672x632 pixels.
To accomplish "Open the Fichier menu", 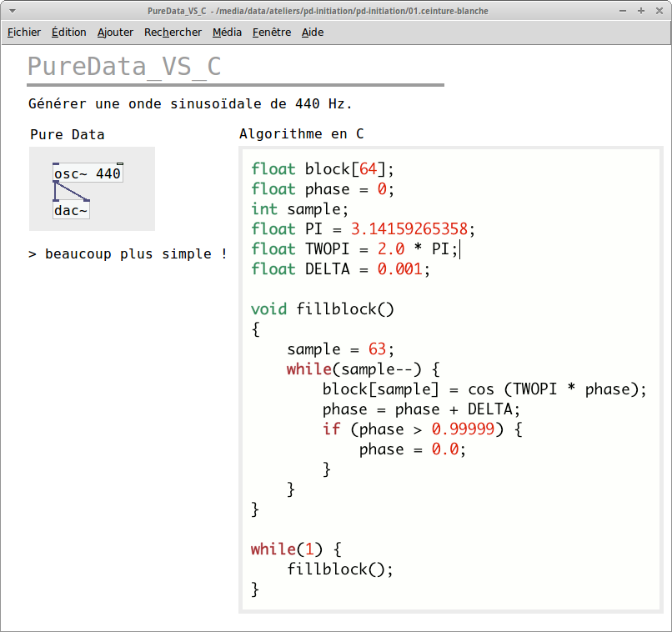I will pyautogui.click(x=24, y=33).
